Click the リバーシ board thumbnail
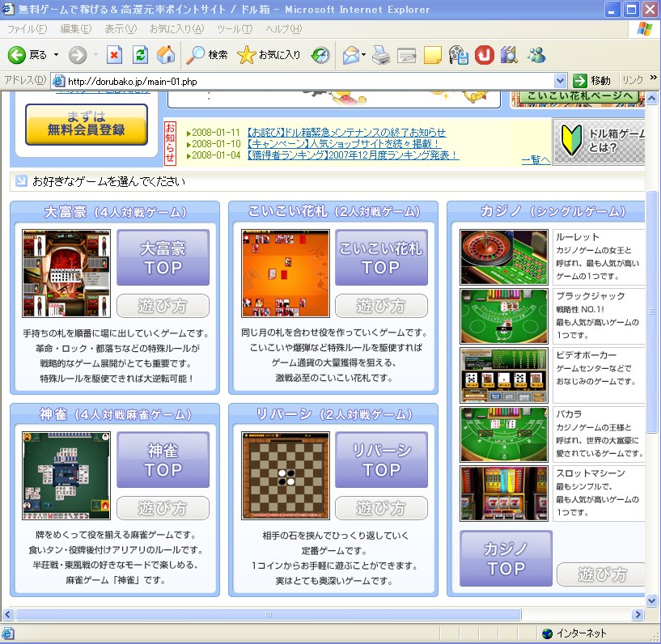 coord(286,476)
